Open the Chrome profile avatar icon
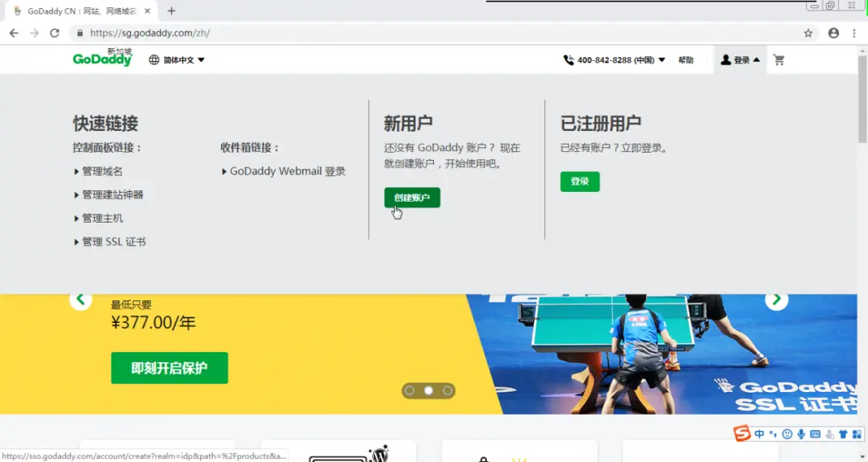868x462 pixels. pyautogui.click(x=833, y=33)
